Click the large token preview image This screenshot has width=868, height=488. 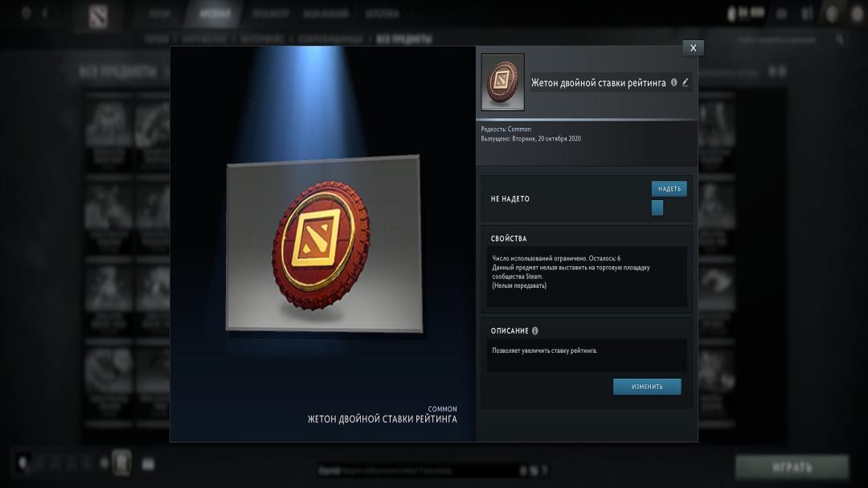[x=324, y=244]
